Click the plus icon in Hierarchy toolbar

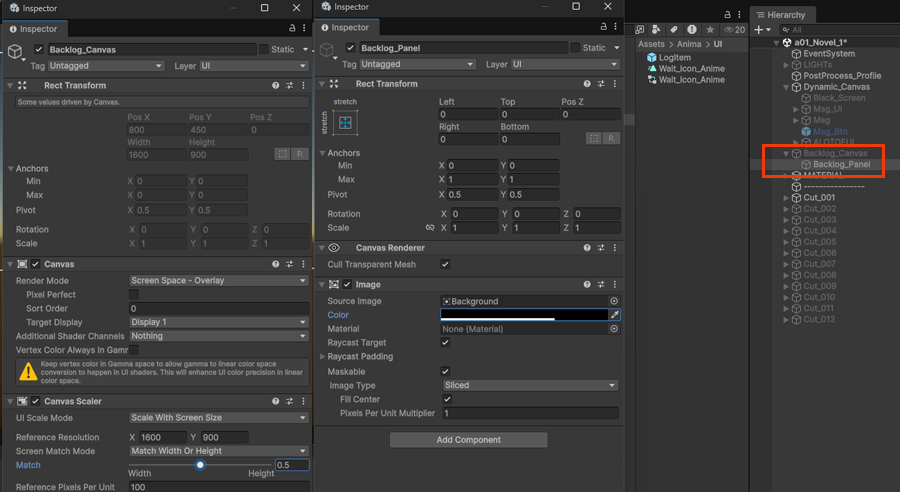coord(759,30)
